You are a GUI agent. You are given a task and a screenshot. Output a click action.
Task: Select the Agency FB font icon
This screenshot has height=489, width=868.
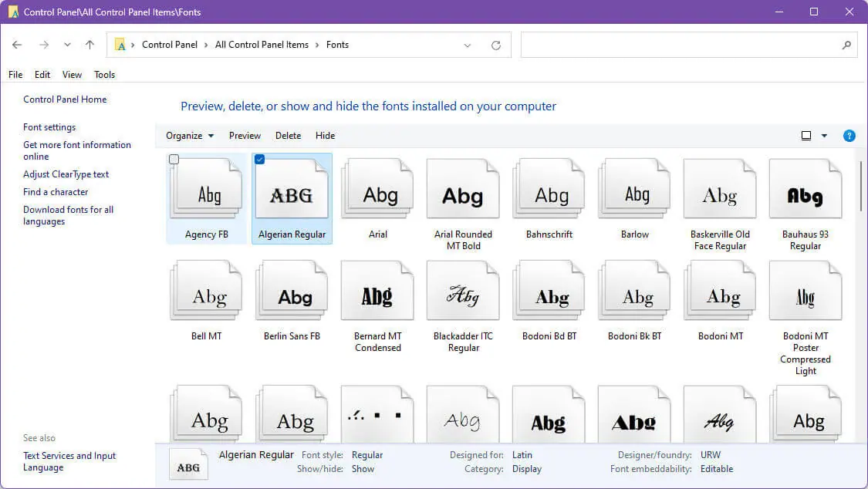pos(207,189)
